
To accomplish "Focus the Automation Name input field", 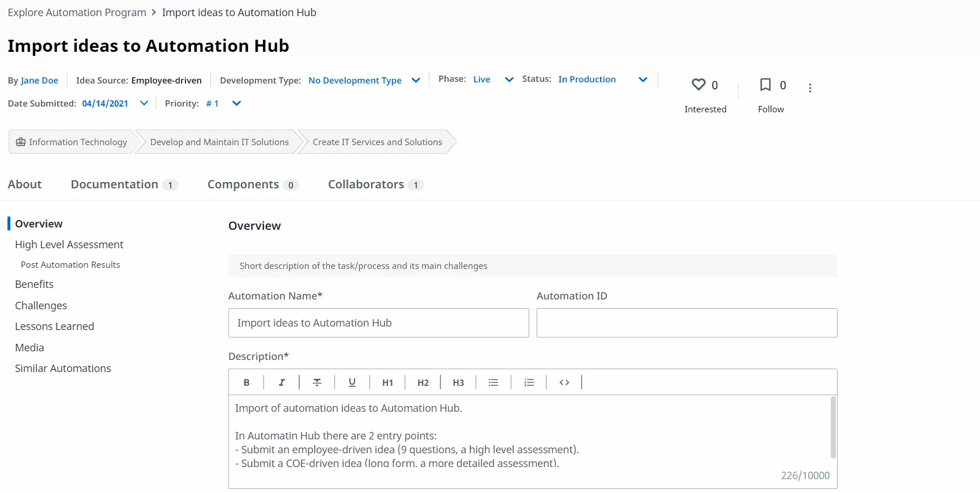I will click(x=378, y=323).
